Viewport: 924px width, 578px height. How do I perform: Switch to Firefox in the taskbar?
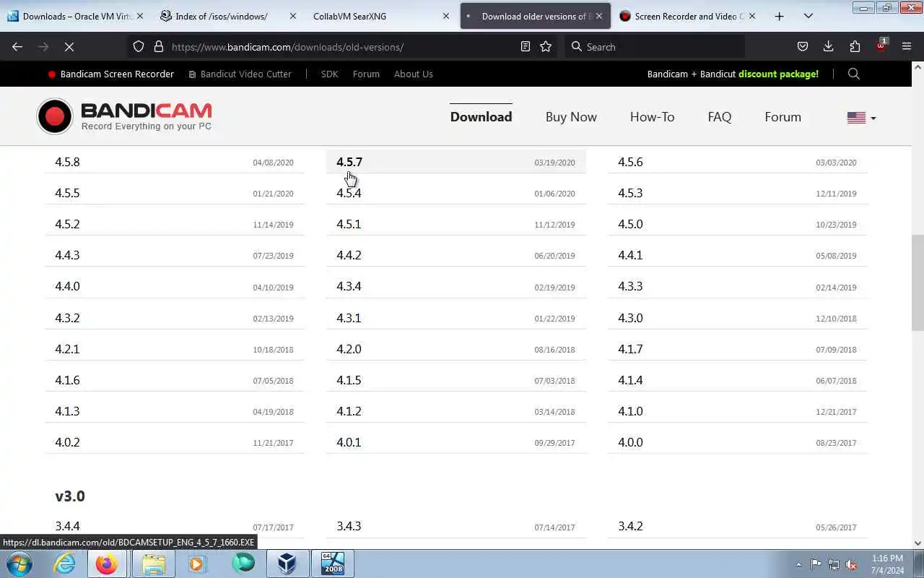107,564
